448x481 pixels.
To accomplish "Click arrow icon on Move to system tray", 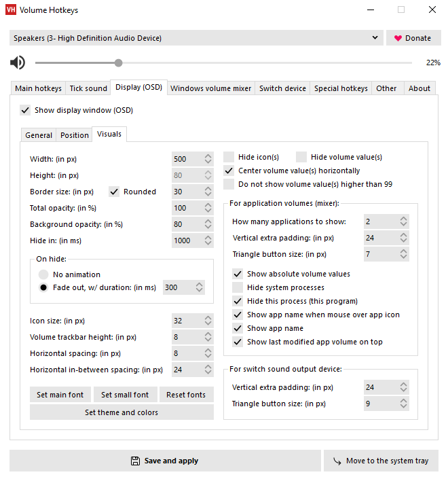I will coord(337,461).
